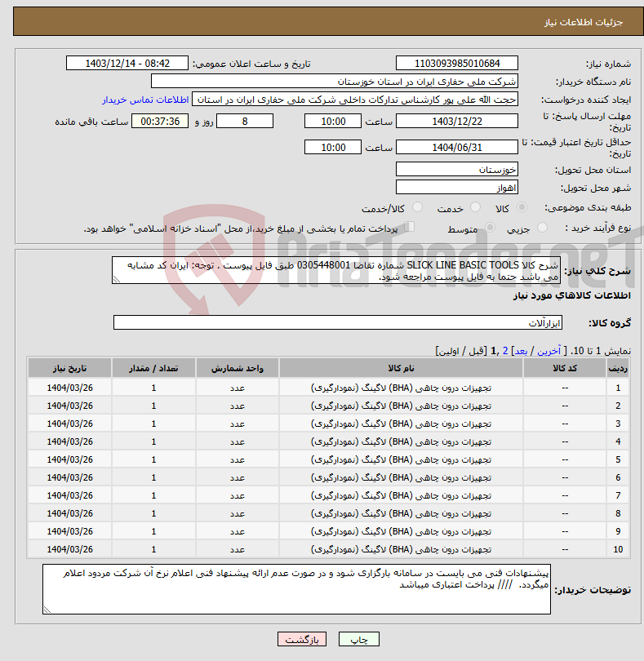Open page 2 of the items list
This screenshot has height=661, width=644.
point(505,351)
